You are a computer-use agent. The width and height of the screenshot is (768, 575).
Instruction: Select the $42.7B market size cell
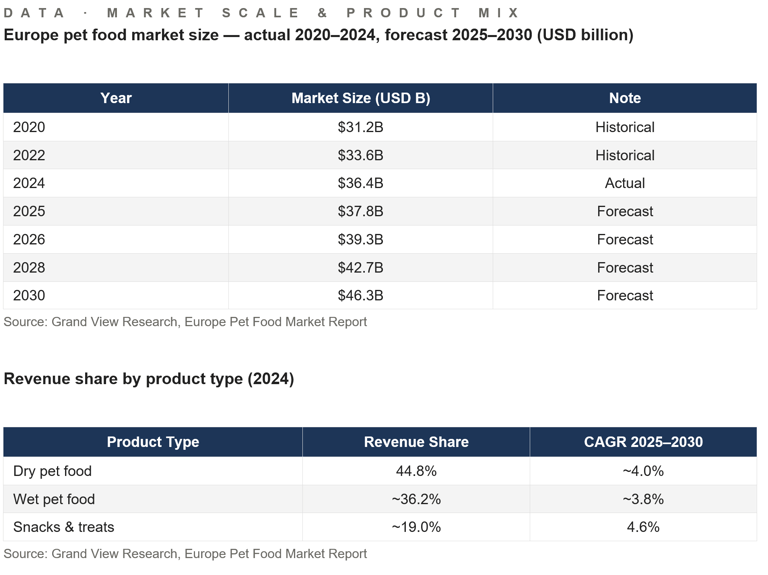360,267
